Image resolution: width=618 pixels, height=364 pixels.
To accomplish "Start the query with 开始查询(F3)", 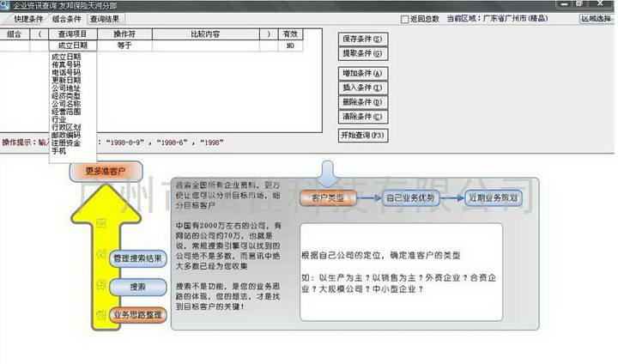I will click(362, 136).
